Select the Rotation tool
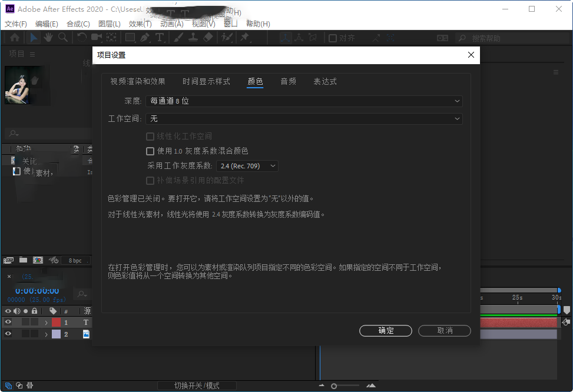The width and height of the screenshot is (573, 392). point(82,37)
